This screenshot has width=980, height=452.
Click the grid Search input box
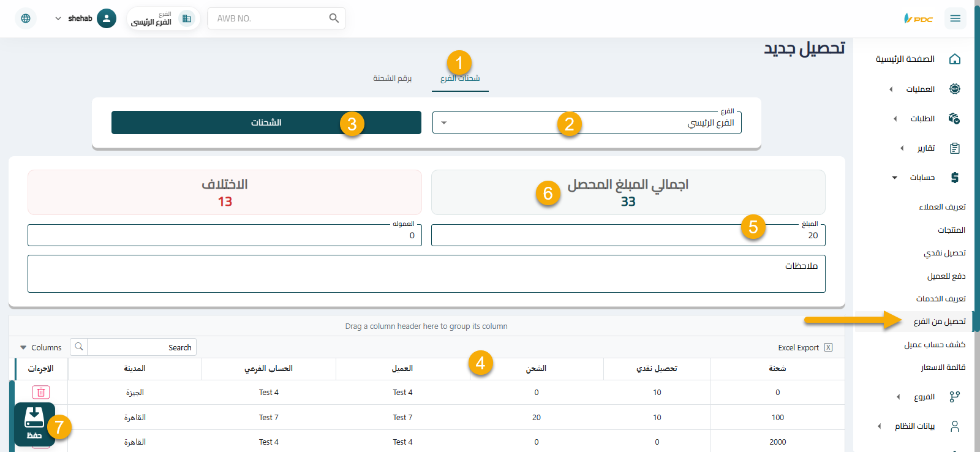[x=141, y=347]
